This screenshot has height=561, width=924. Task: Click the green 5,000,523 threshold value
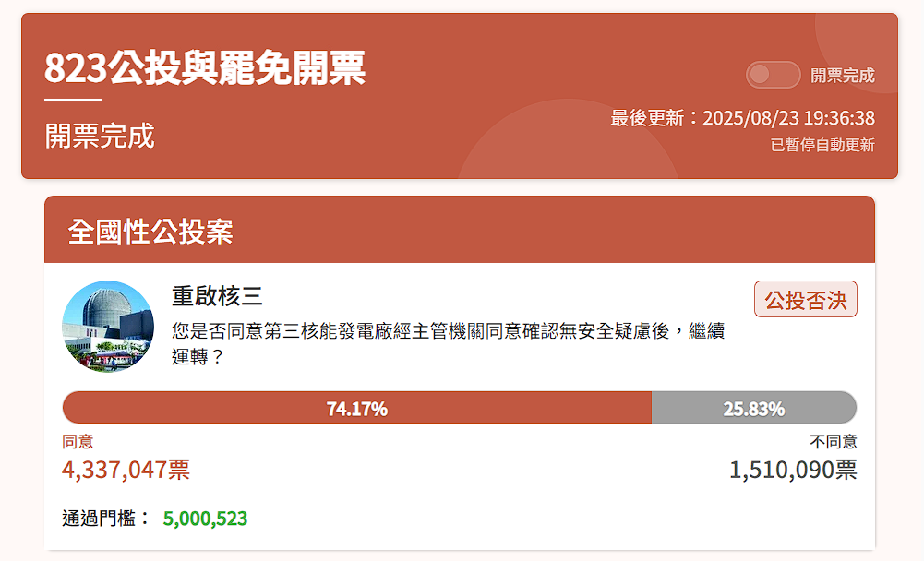click(x=205, y=519)
